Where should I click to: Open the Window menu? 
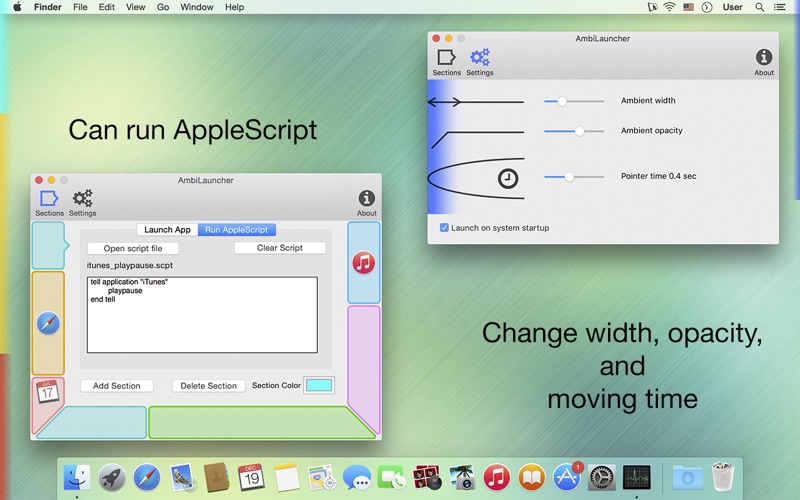[197, 7]
